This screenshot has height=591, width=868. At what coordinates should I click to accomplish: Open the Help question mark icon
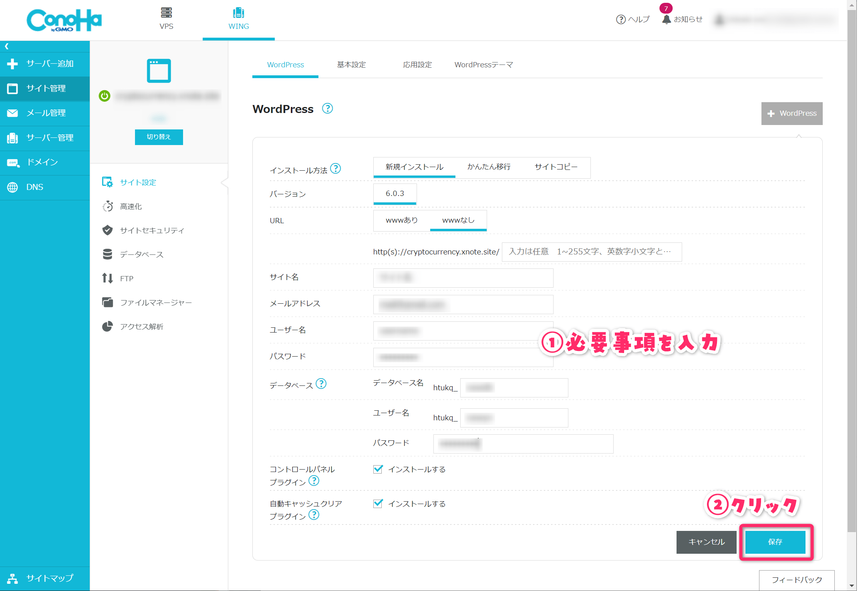tap(620, 19)
